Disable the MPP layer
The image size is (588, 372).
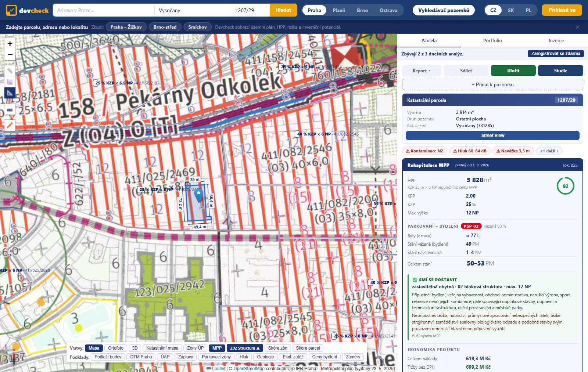(x=217, y=348)
